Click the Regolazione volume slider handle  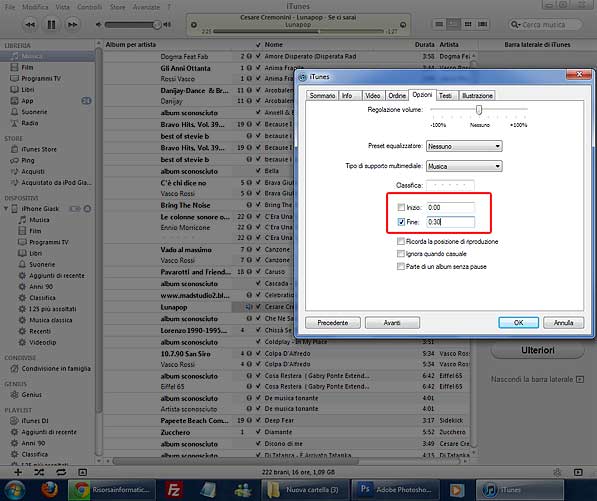point(479,110)
